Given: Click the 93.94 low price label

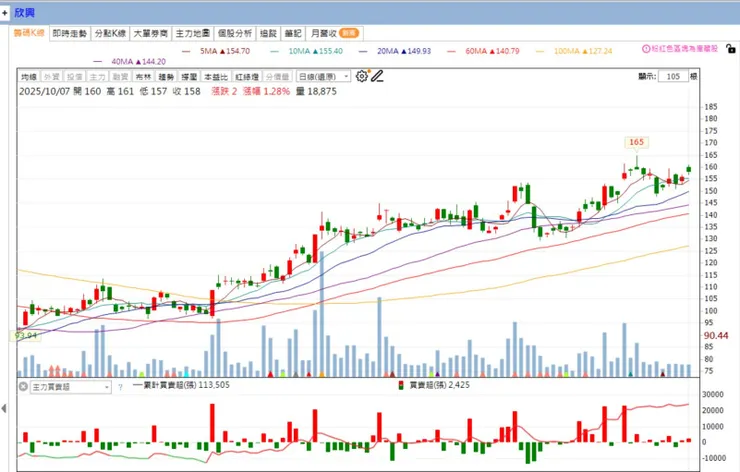Looking at the screenshot, I should 26,336.
